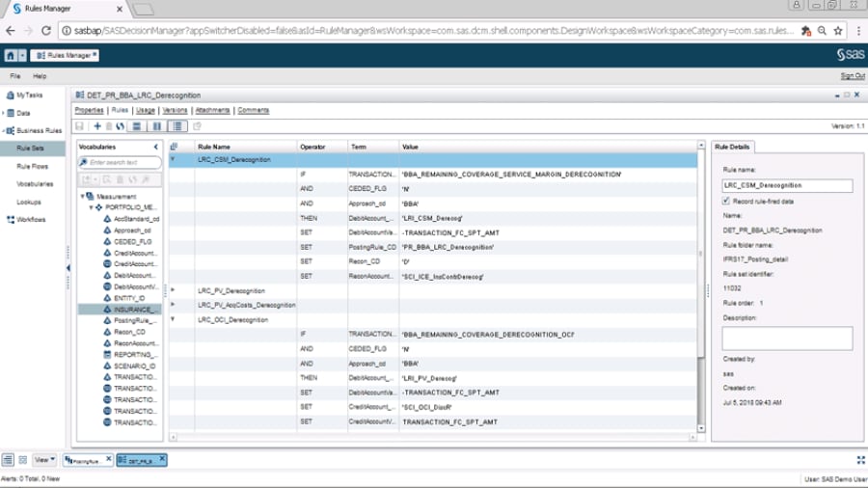The height and width of the screenshot is (488, 868).
Task: Add a new rule with the plus icon
Action: coord(96,126)
